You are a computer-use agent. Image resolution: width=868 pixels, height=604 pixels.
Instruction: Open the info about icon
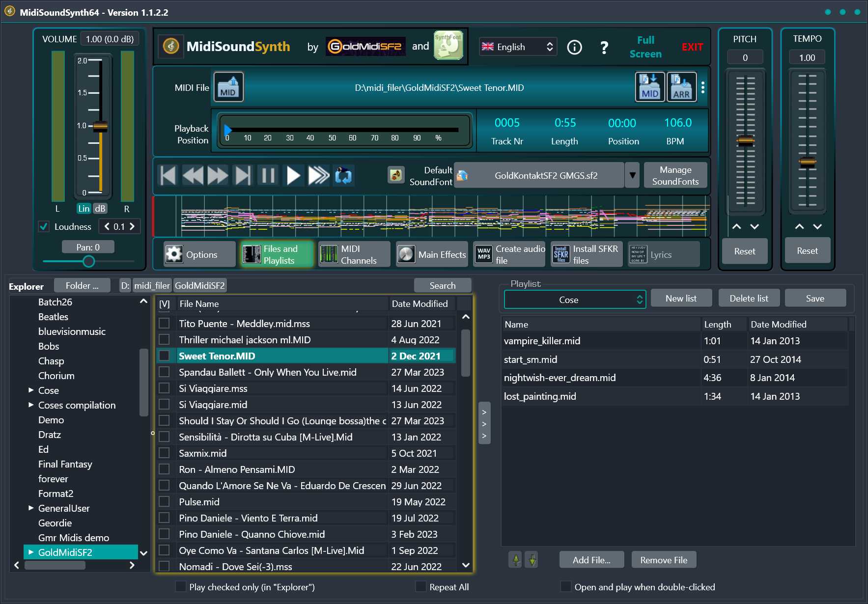(574, 47)
